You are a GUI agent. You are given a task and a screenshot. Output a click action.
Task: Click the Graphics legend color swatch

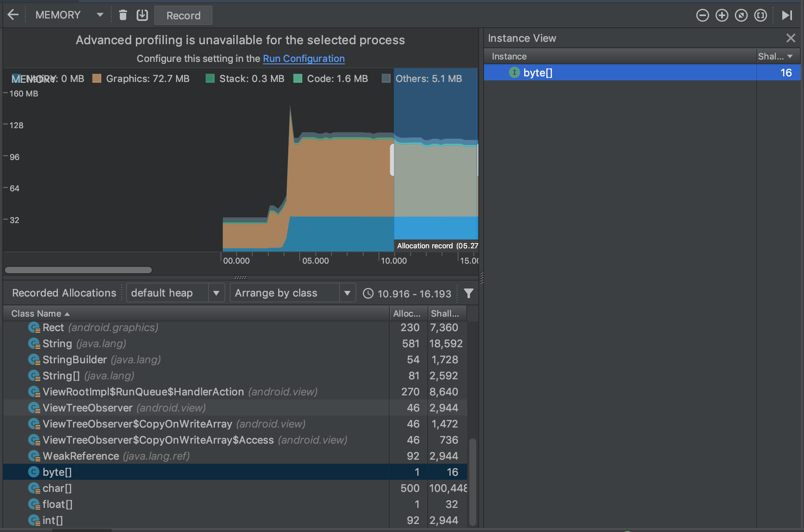tap(96, 78)
